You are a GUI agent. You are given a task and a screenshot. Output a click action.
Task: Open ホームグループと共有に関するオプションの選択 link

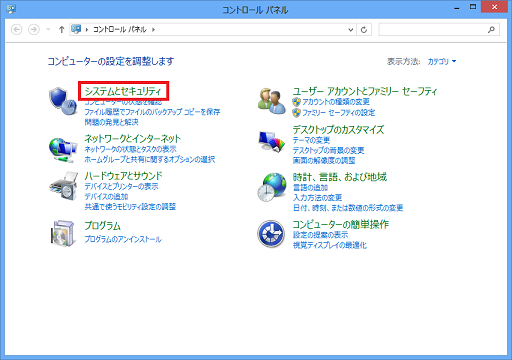(x=150, y=159)
